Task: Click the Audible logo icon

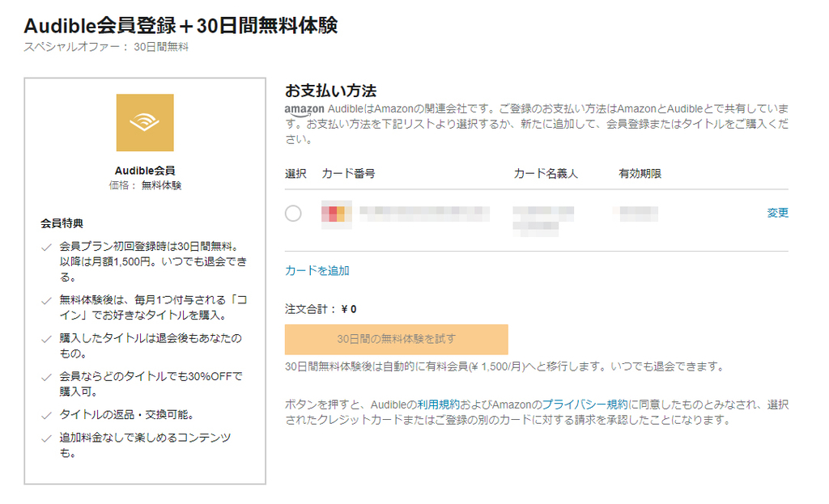Action: 145,123
